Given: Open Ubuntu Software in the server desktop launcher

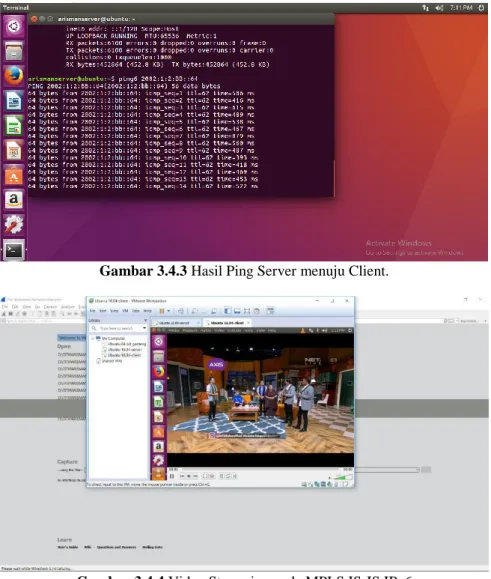Looking at the screenshot, I should [14, 176].
